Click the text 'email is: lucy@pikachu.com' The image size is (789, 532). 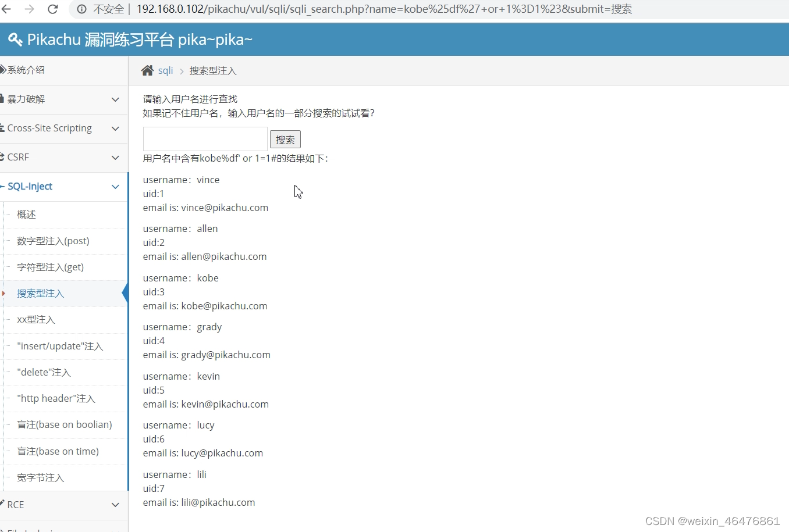203,453
